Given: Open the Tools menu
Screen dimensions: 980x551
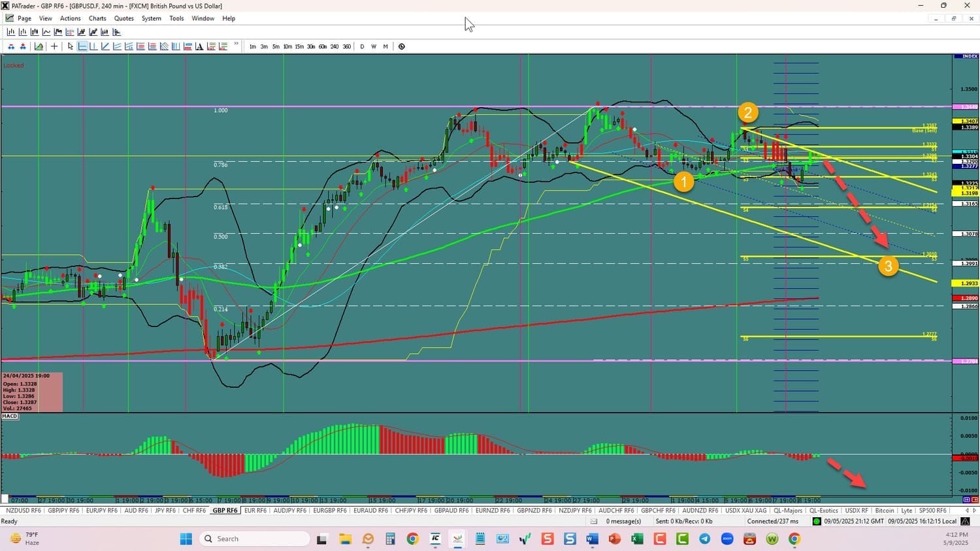Looking at the screenshot, I should click(176, 18).
